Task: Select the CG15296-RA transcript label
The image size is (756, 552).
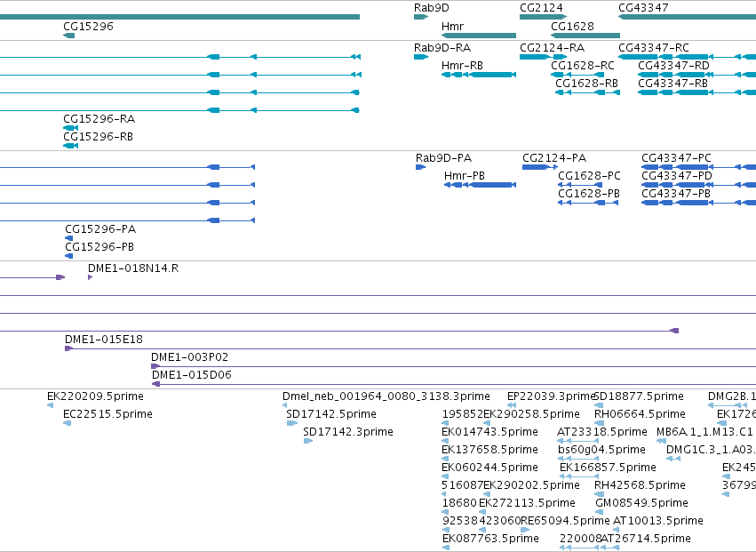Action: (99, 119)
